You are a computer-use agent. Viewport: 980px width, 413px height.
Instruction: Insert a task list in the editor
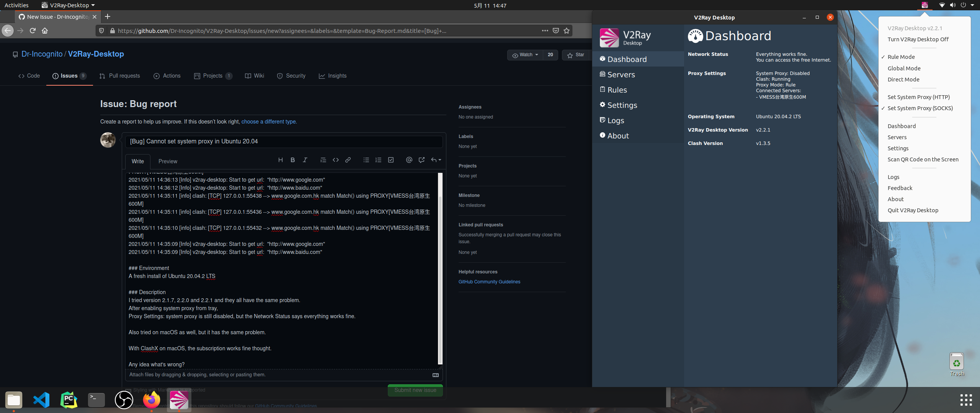pos(390,160)
